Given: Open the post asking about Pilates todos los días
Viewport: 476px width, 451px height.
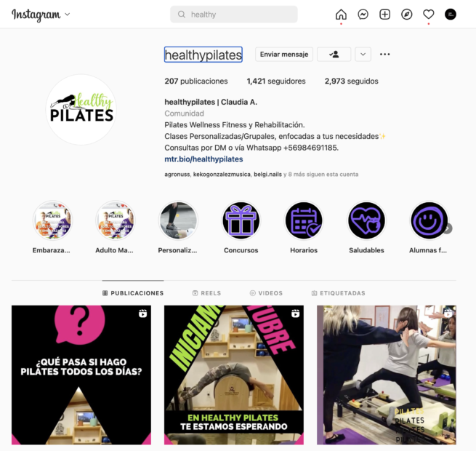Looking at the screenshot, I should click(81, 375).
